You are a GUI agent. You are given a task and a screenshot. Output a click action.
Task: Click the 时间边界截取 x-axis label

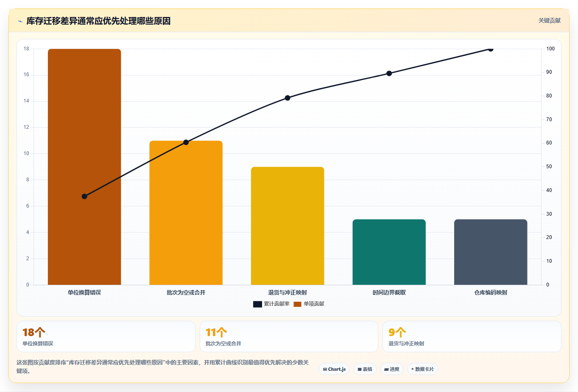pyautogui.click(x=389, y=292)
